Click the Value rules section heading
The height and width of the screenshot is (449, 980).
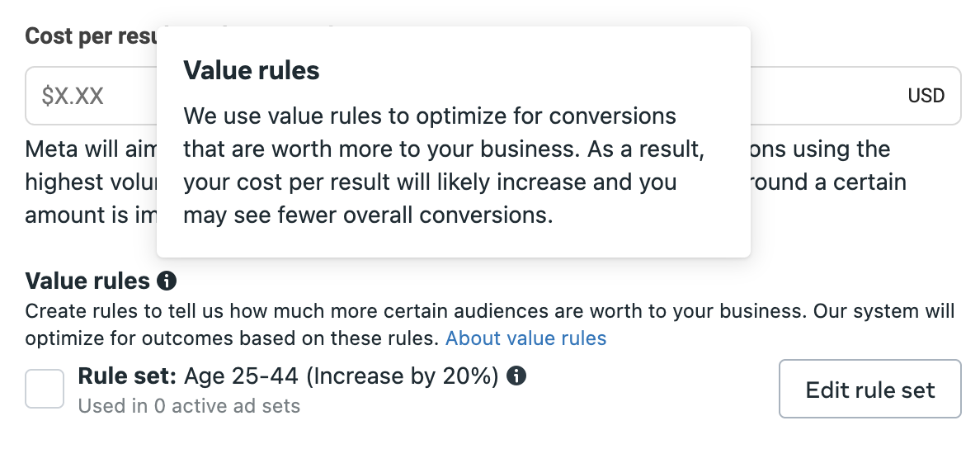tap(87, 281)
